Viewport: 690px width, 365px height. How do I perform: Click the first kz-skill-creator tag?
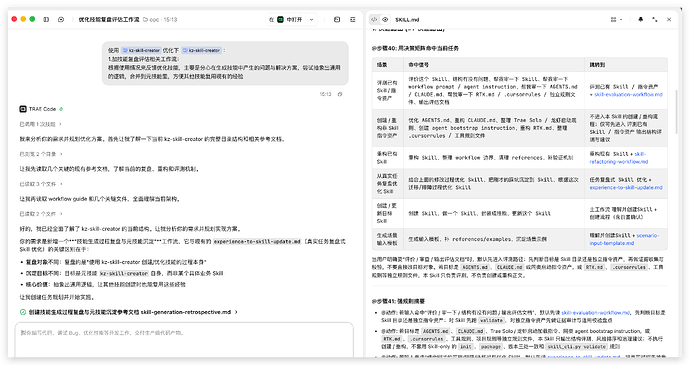pyautogui.click(x=141, y=50)
